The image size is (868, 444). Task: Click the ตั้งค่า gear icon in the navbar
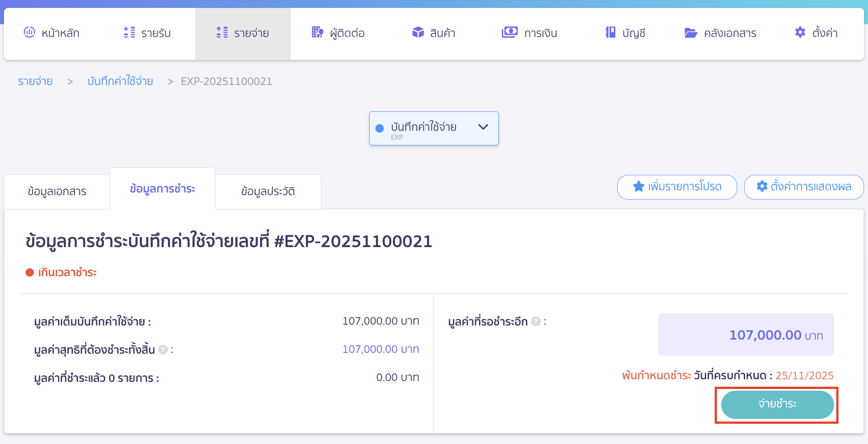(x=800, y=32)
